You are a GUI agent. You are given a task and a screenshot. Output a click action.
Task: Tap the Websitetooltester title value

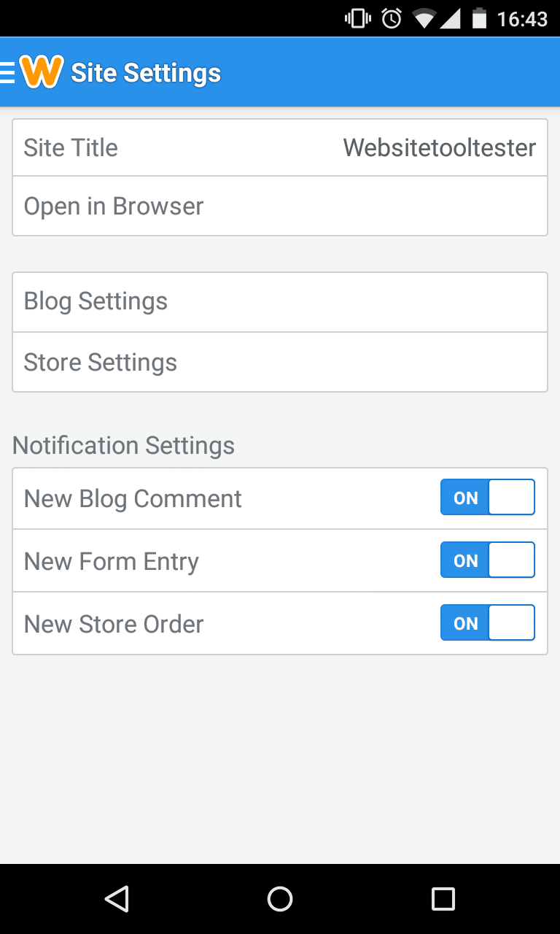tap(440, 147)
